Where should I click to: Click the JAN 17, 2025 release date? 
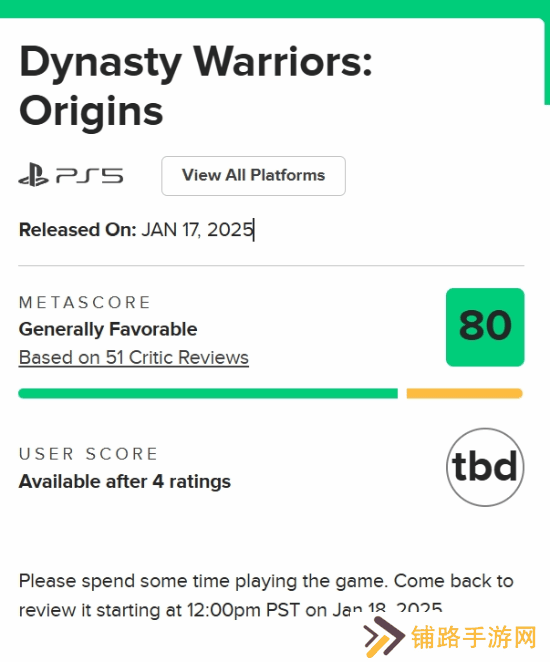[197, 230]
